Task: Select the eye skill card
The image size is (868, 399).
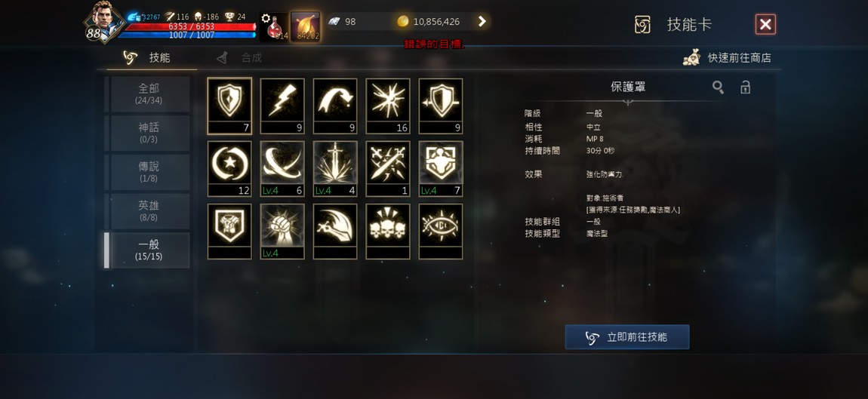Action: click(x=441, y=232)
